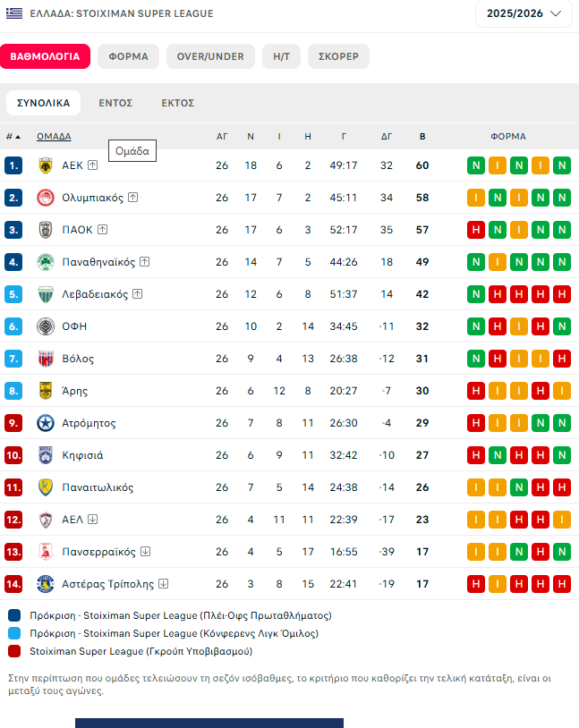Sort the table by rank column arrow
The image size is (579, 728).
(x=19, y=137)
